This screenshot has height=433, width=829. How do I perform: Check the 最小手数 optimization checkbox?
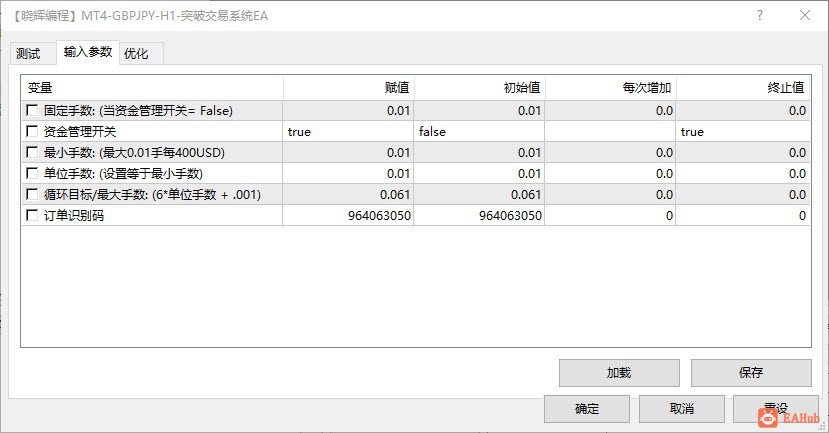[x=32, y=152]
